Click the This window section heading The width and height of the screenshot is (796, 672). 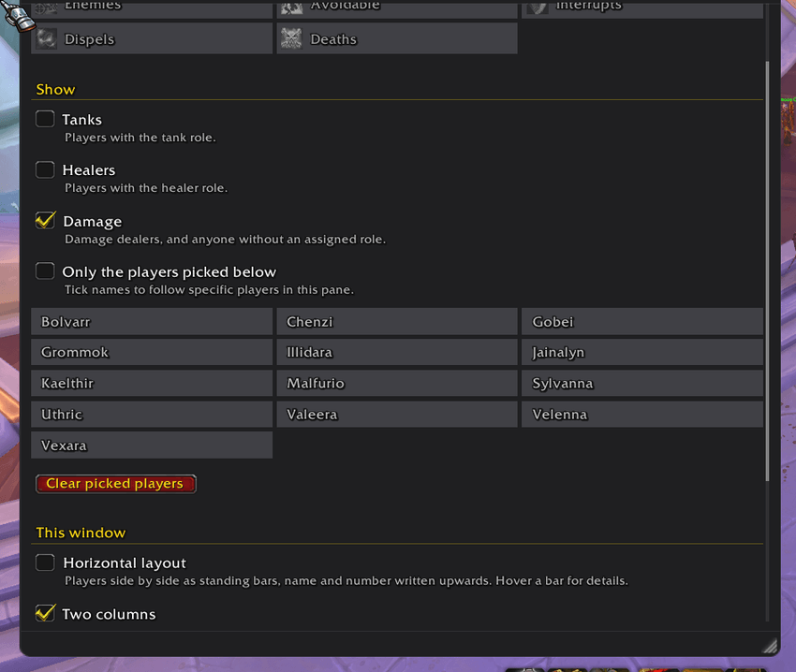click(81, 533)
